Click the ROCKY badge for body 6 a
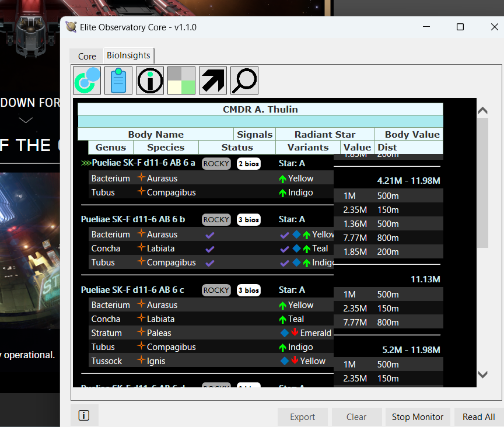 tap(216, 164)
